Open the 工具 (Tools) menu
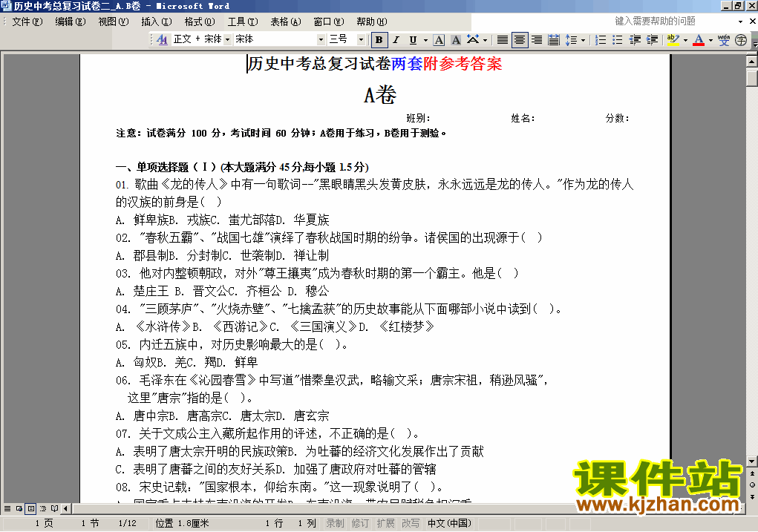This screenshot has height=532, width=758. tap(243, 22)
